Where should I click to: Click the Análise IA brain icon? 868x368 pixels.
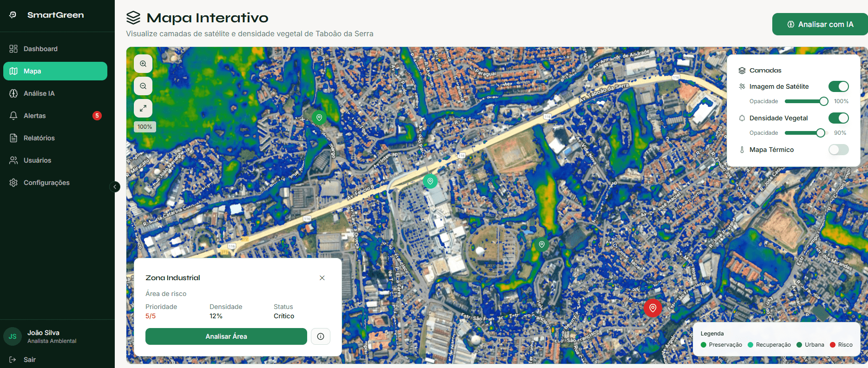13,93
